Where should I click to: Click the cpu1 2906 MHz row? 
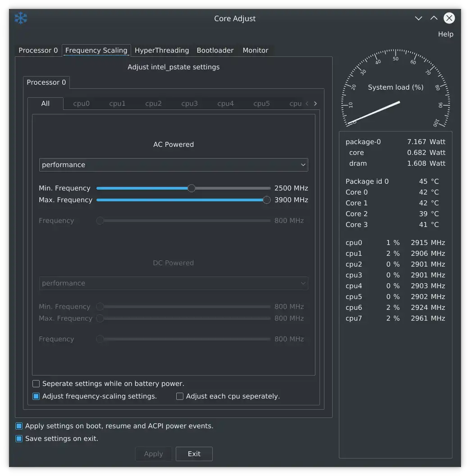[x=395, y=254]
